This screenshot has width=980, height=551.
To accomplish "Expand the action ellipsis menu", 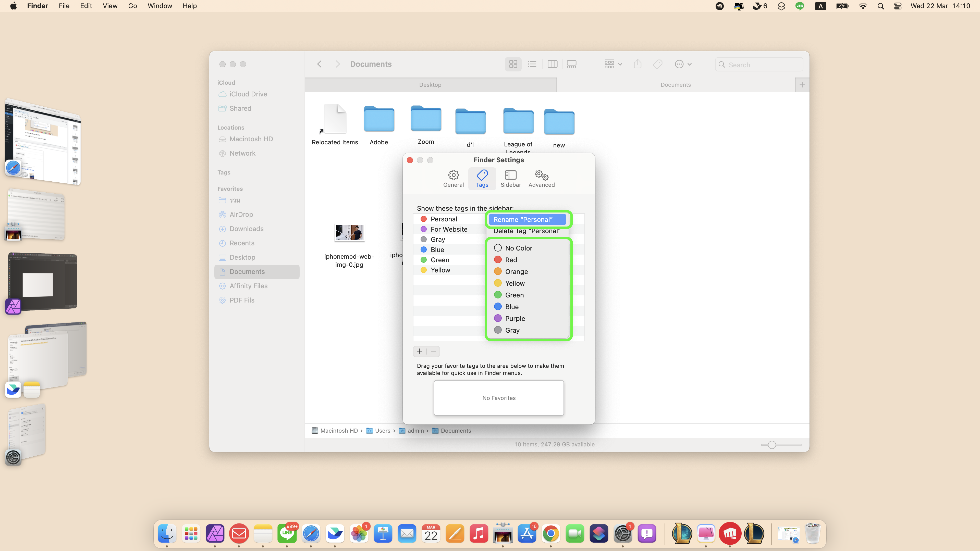I will tap(682, 64).
